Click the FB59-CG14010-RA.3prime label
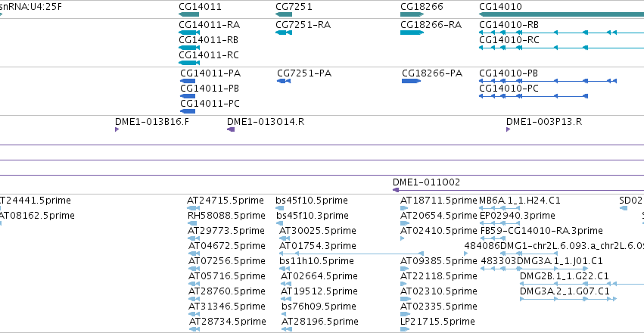 (x=542, y=230)
